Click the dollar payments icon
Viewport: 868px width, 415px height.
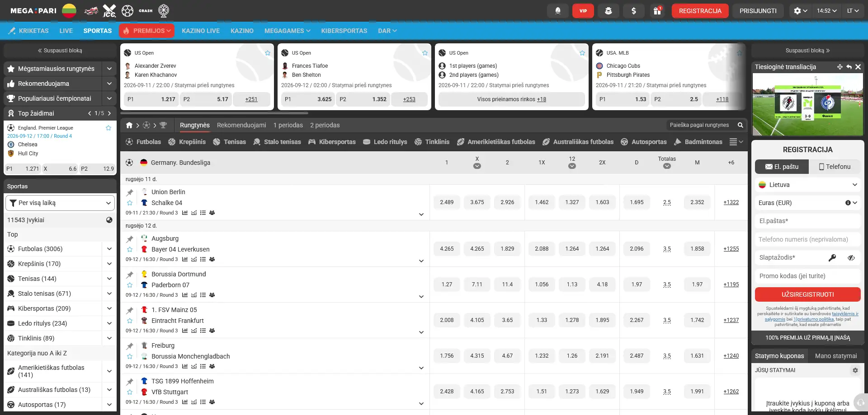tap(634, 11)
